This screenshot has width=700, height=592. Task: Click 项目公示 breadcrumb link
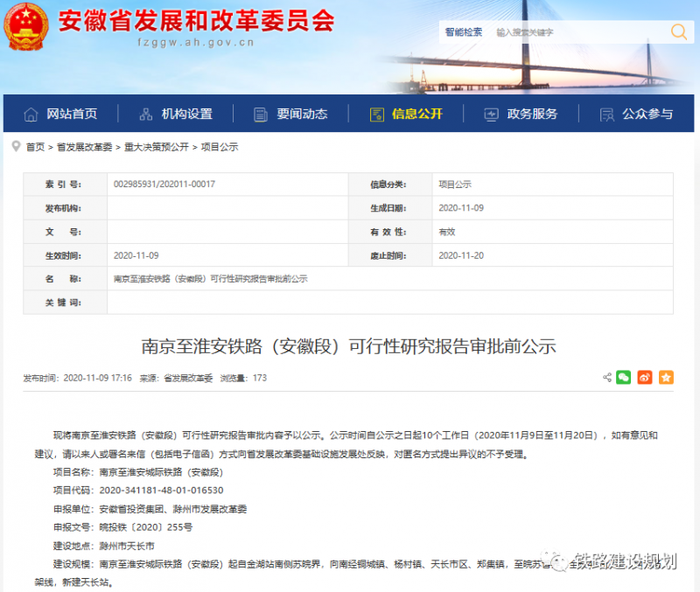point(220,147)
